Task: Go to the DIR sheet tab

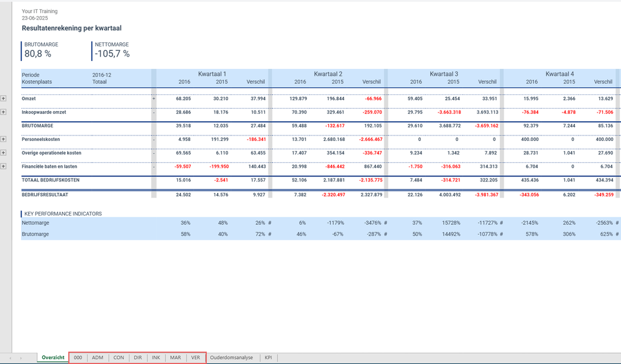Action: [138, 357]
